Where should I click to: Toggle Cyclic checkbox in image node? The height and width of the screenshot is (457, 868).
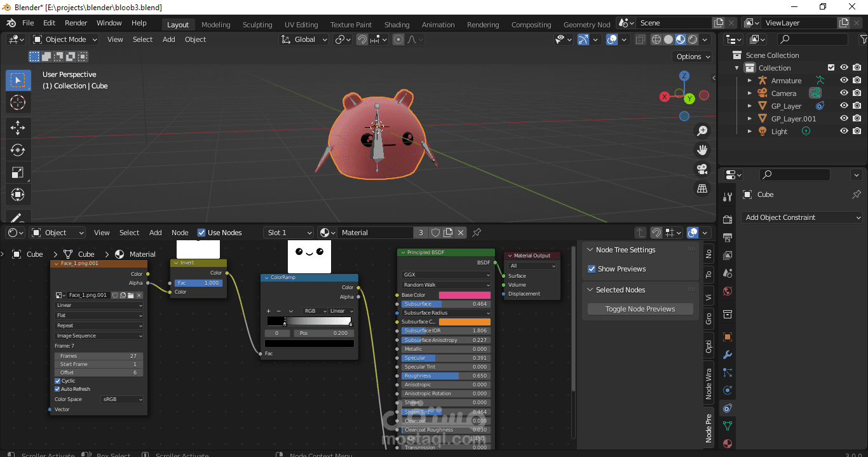click(x=58, y=381)
